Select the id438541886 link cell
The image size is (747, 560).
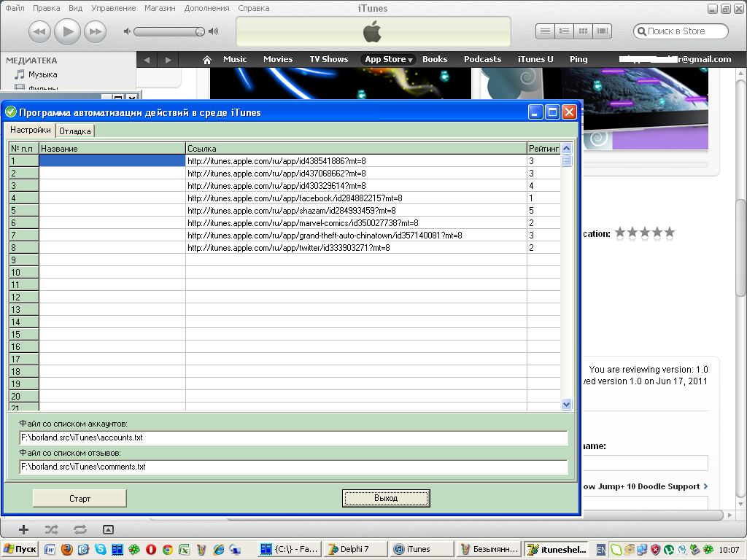(356, 161)
